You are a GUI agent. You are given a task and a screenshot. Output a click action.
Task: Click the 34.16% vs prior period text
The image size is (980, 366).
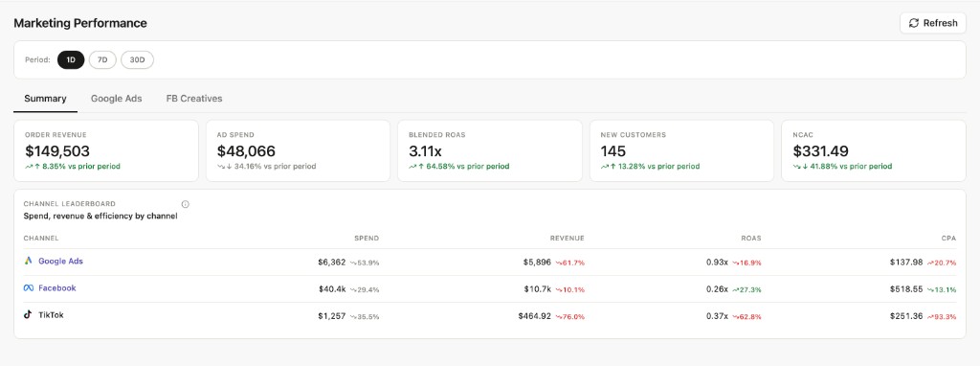coord(275,167)
